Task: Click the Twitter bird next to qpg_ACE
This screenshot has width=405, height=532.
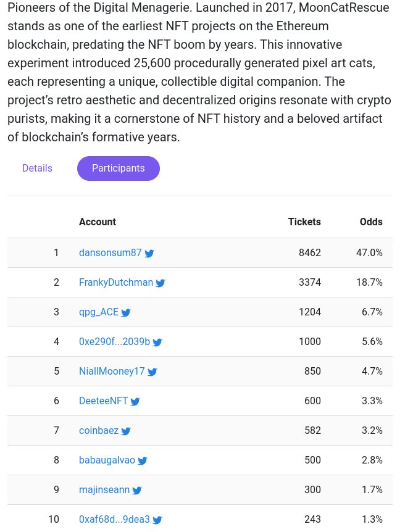Action: coord(125,312)
